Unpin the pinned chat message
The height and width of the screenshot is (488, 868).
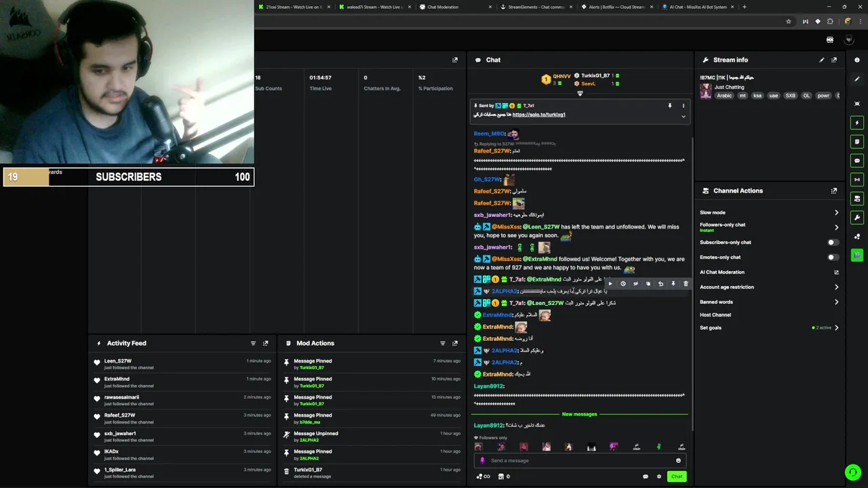click(x=669, y=106)
